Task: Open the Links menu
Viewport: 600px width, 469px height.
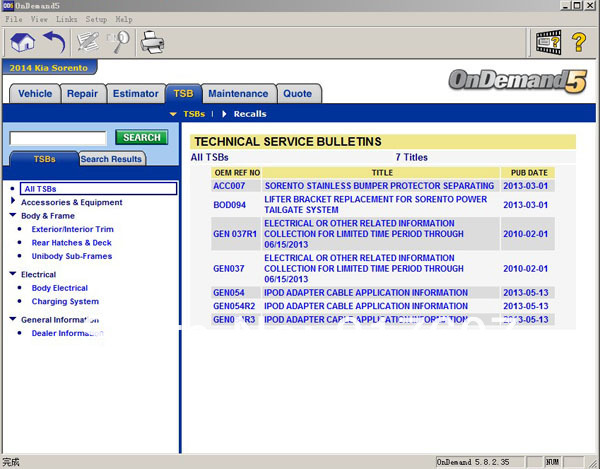Action: pos(67,19)
